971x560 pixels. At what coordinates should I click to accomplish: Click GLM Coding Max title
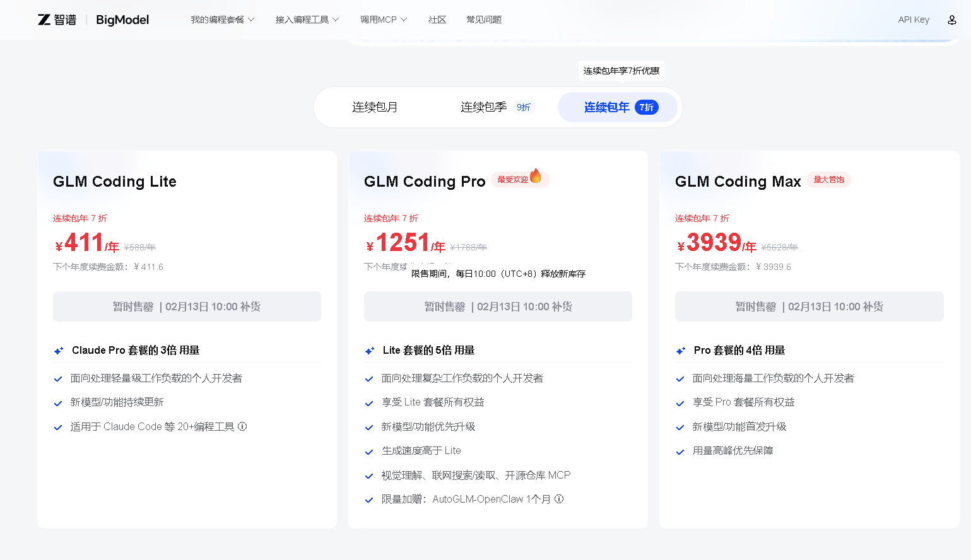738,182
